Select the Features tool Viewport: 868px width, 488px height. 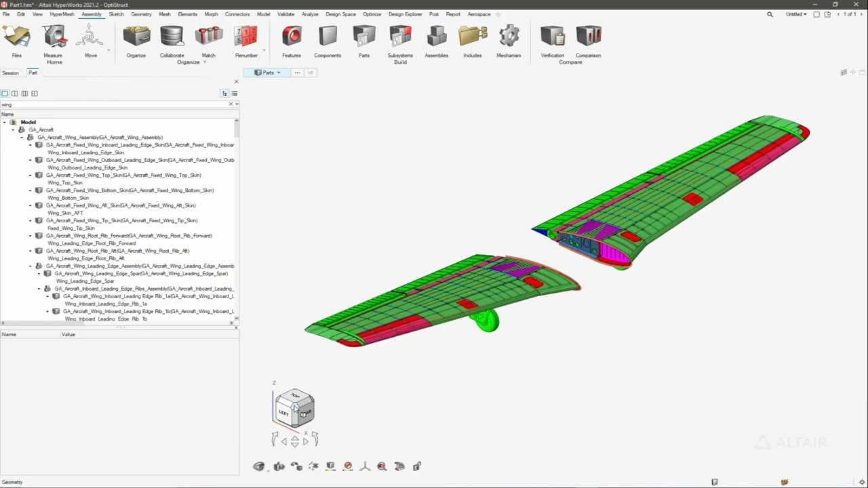click(292, 41)
